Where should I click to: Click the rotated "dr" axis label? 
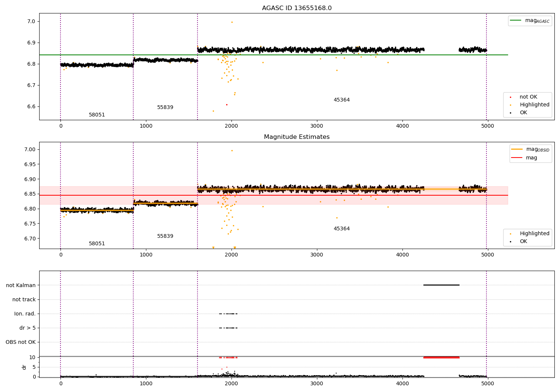coord(24,367)
